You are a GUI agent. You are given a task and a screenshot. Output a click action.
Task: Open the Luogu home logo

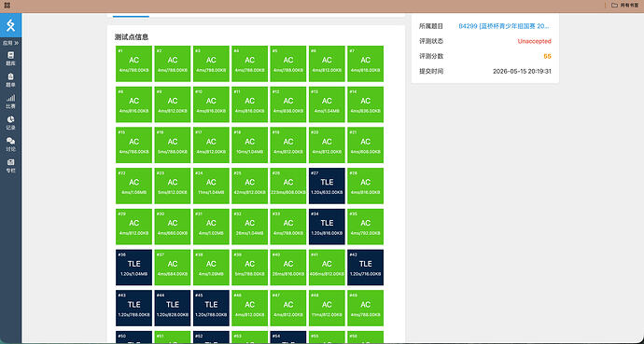tap(10, 25)
